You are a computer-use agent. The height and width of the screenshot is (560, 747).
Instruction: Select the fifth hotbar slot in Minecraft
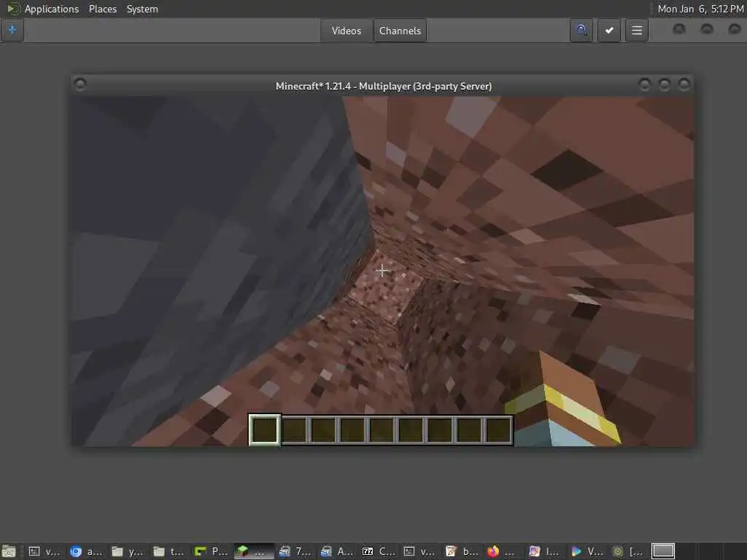382,429
